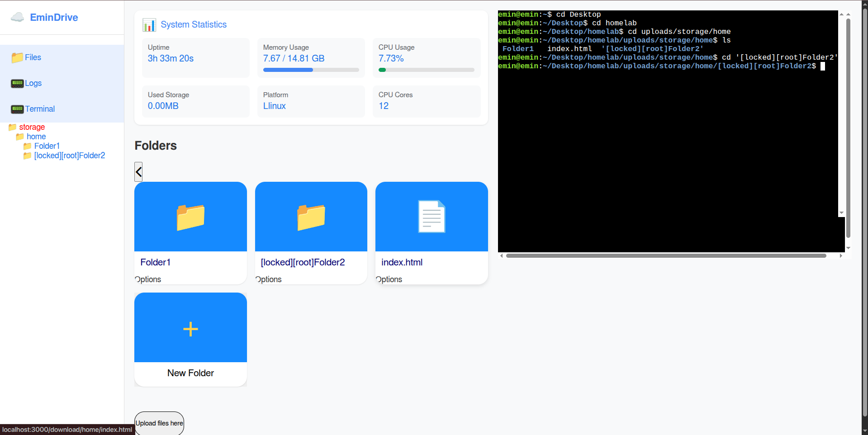
Task: Click the Memory Usage progress bar
Action: [311, 70]
